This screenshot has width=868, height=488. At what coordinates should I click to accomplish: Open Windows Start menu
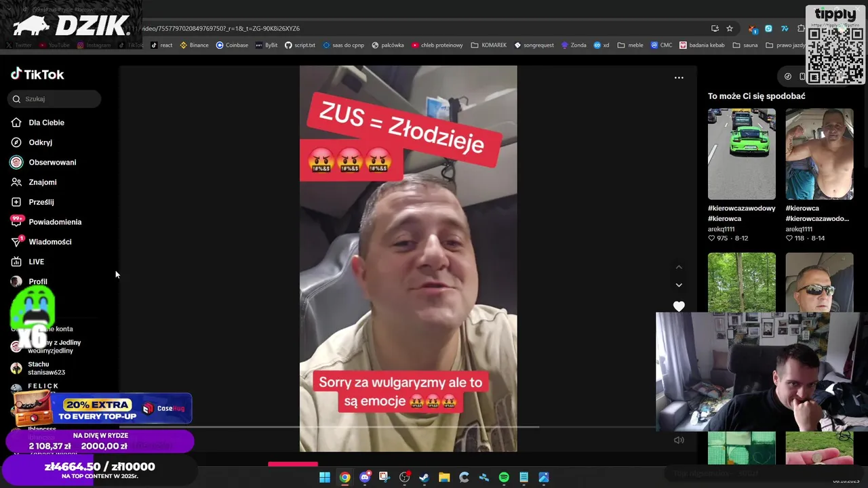325,477
